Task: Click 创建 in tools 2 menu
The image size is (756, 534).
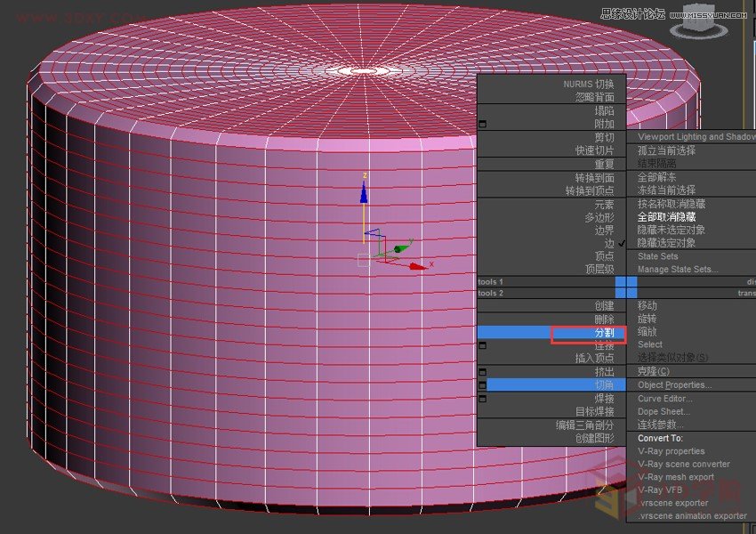Action: [604, 306]
